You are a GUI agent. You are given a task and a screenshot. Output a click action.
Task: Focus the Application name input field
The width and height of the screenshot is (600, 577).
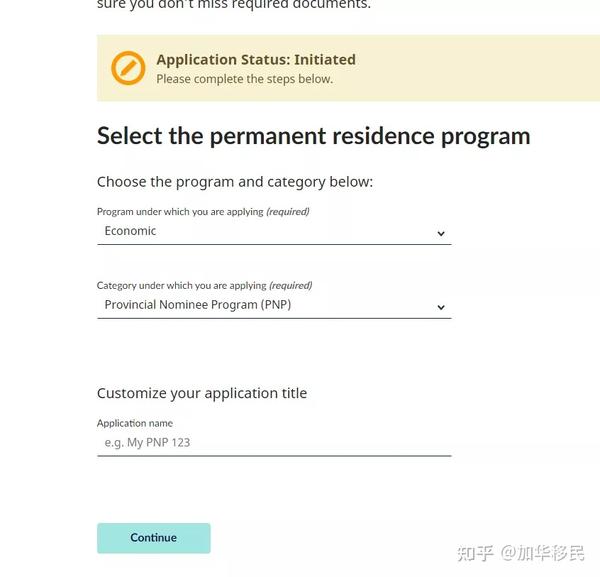point(273,442)
